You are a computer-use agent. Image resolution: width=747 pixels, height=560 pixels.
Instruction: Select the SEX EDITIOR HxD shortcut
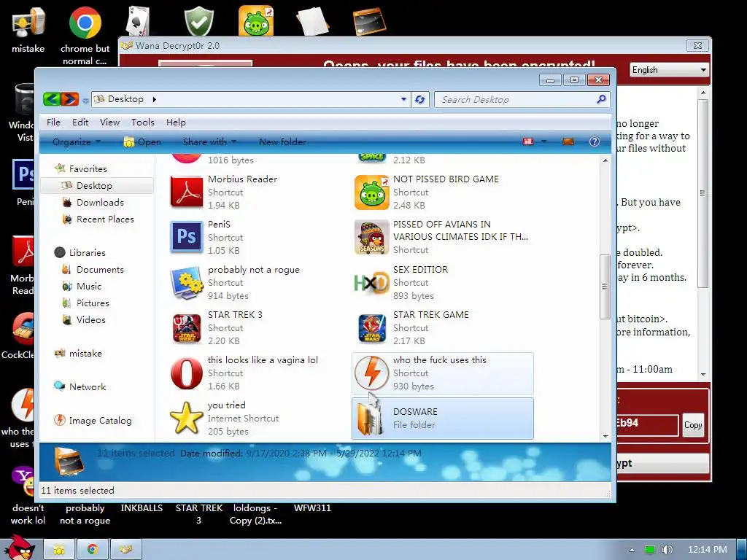click(x=371, y=282)
